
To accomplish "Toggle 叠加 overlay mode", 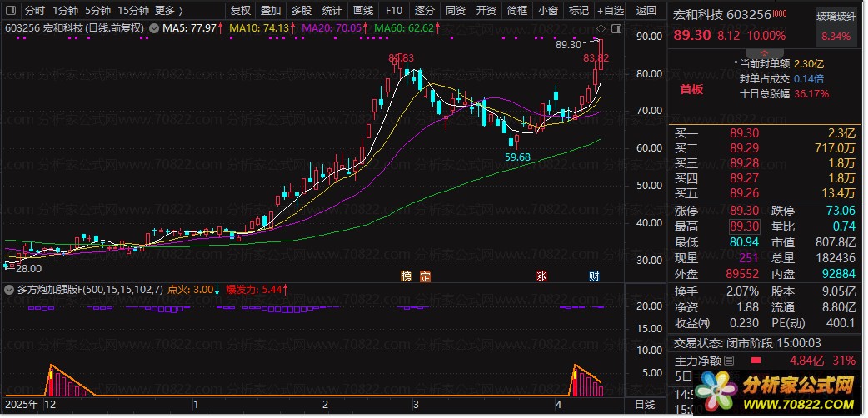I will click(271, 11).
